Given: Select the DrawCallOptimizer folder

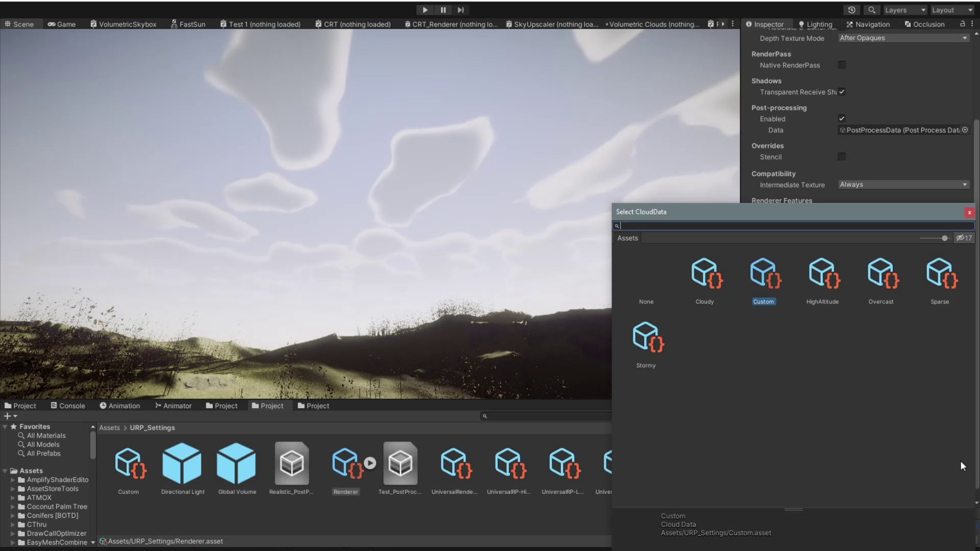Looking at the screenshot, I should click(56, 533).
